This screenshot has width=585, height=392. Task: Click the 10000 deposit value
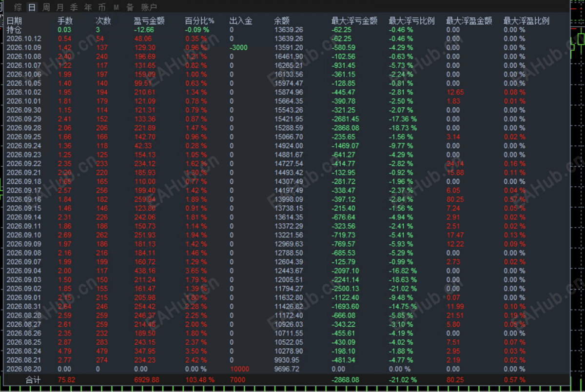click(x=239, y=369)
